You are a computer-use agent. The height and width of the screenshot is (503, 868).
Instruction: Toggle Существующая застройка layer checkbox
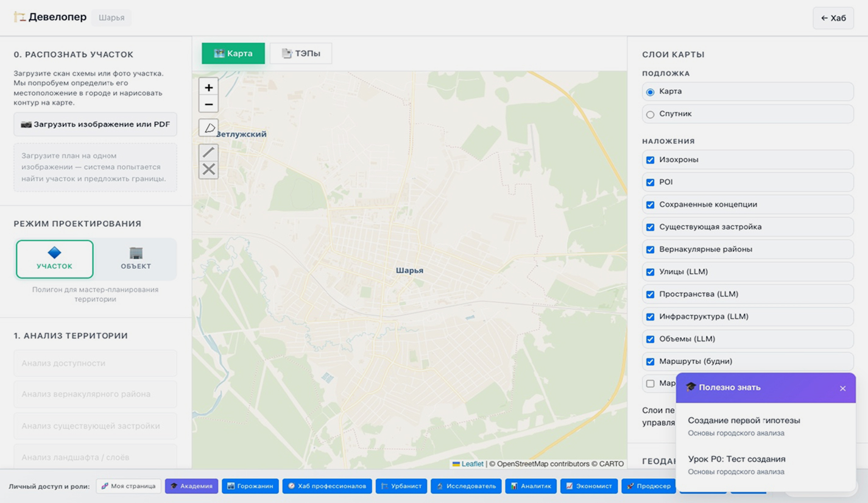[650, 227]
